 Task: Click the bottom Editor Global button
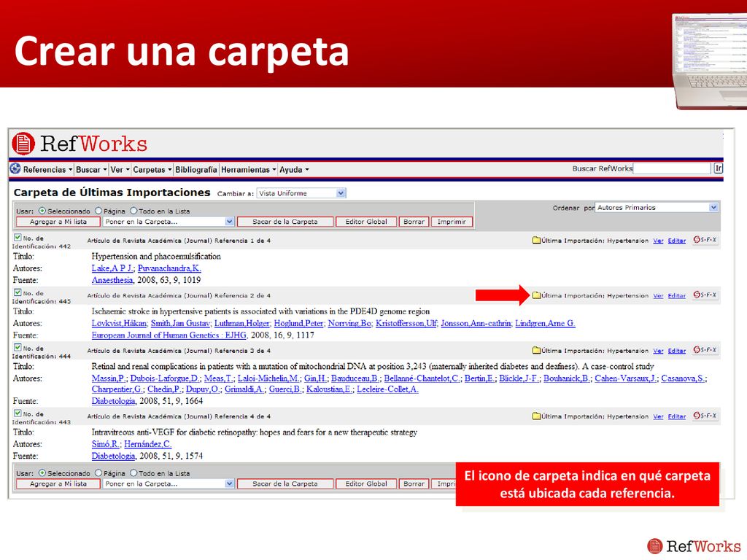click(366, 484)
